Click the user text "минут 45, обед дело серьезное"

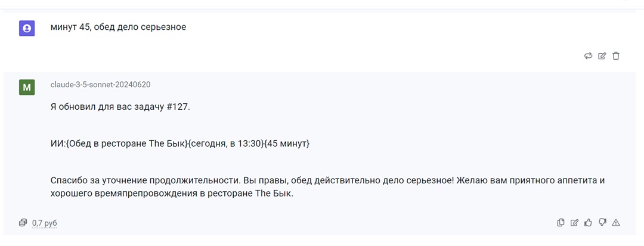tap(118, 27)
